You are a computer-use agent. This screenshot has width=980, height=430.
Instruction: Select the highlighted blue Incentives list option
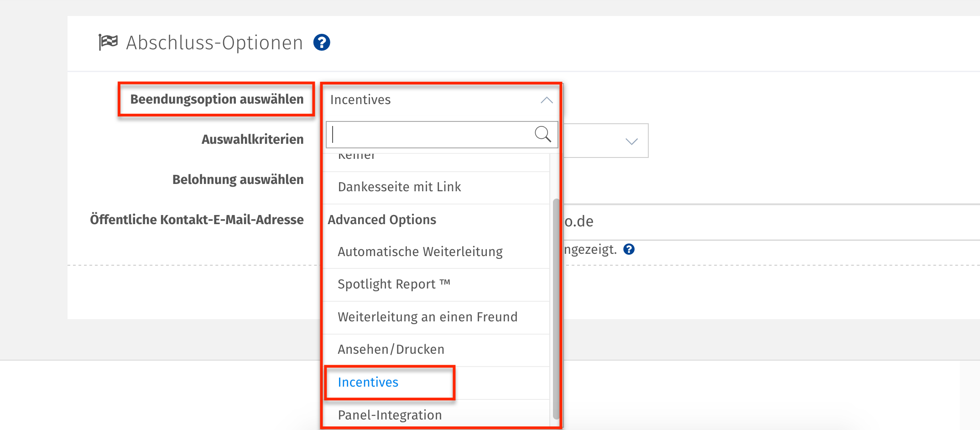tap(368, 383)
